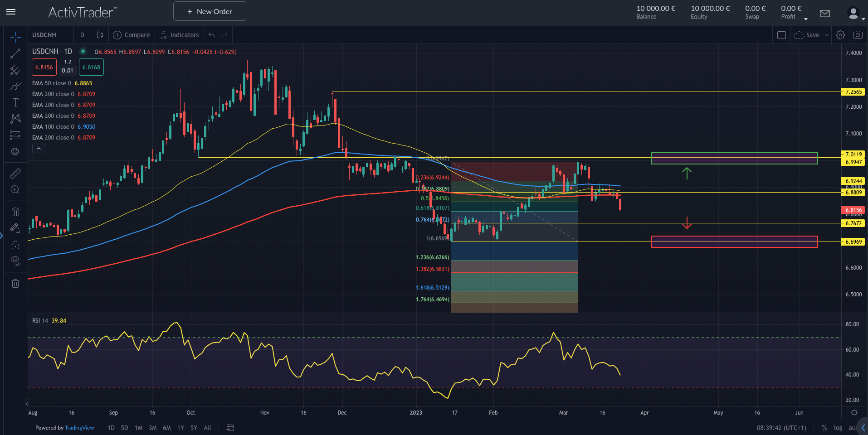Viewport: 868px width, 435px height.
Task: Switch chart range to 1Y
Action: (x=180, y=427)
